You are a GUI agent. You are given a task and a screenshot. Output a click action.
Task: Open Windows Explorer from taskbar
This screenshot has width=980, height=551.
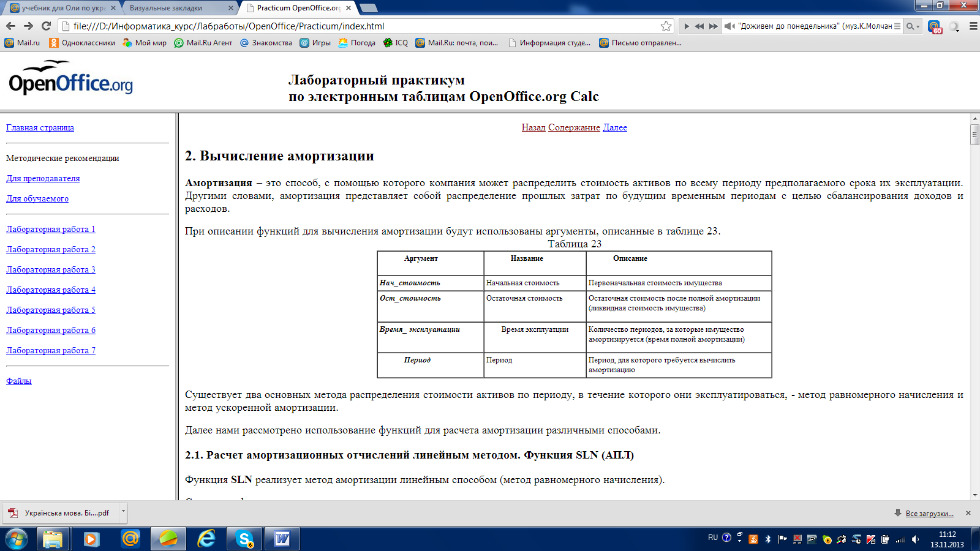[53, 539]
